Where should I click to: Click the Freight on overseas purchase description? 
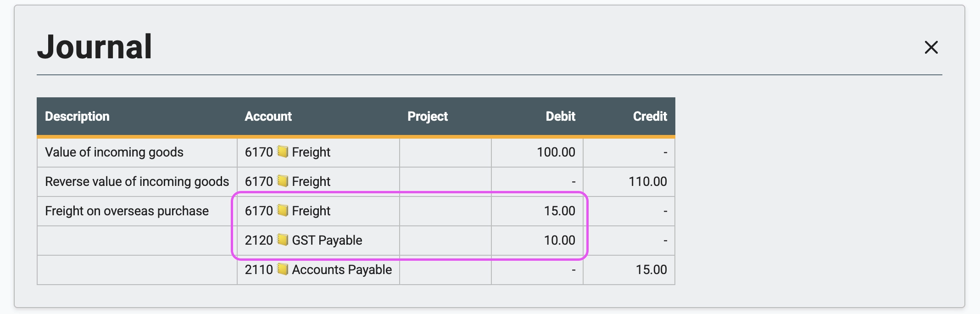[x=127, y=211]
